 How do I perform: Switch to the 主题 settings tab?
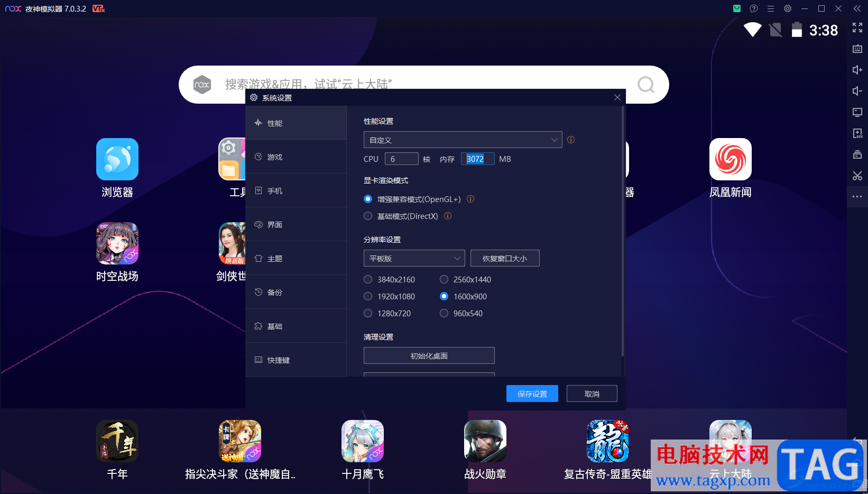(x=296, y=258)
